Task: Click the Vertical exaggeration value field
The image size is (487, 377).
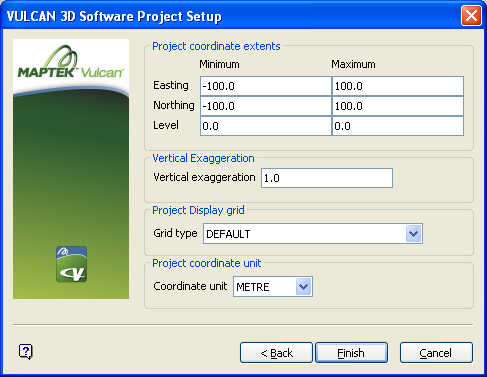Action: [x=327, y=178]
